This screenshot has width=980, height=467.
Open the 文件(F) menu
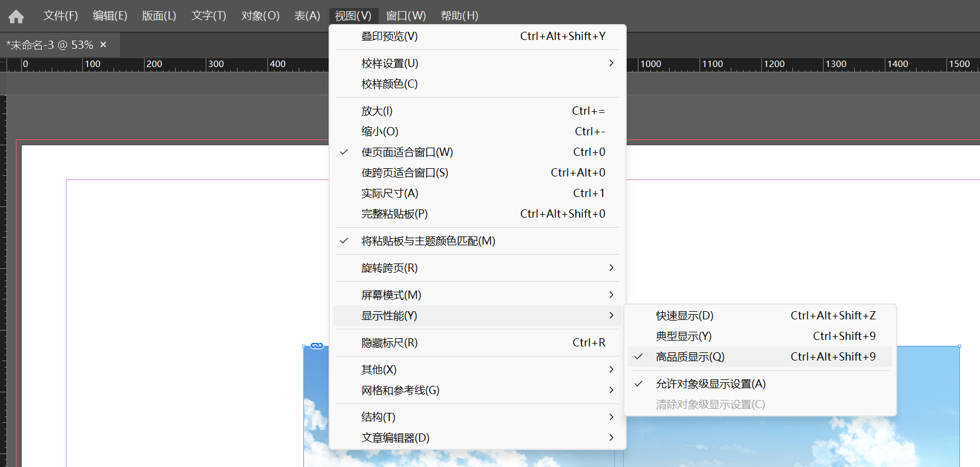[x=61, y=16]
